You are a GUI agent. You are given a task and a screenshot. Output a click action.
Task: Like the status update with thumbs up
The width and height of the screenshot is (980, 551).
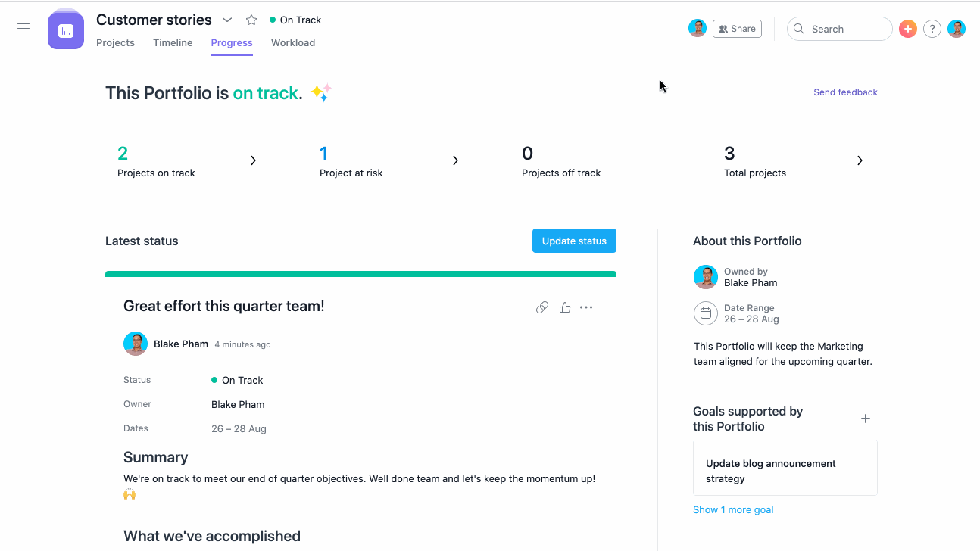[x=564, y=307]
